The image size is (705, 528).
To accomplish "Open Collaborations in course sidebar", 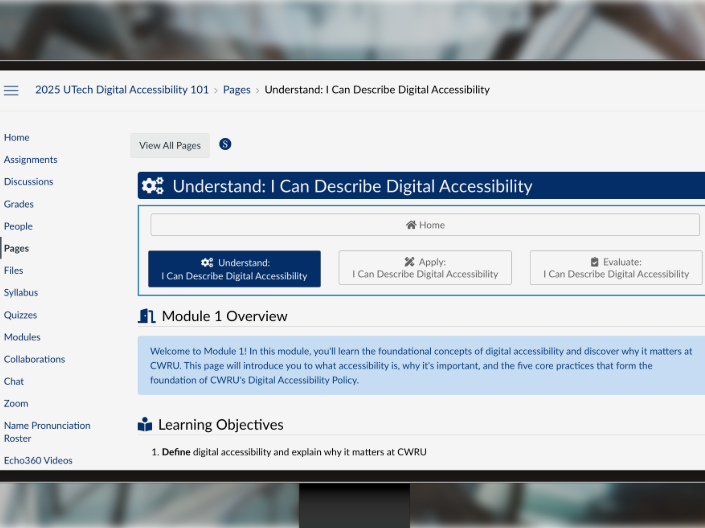I will click(34, 359).
